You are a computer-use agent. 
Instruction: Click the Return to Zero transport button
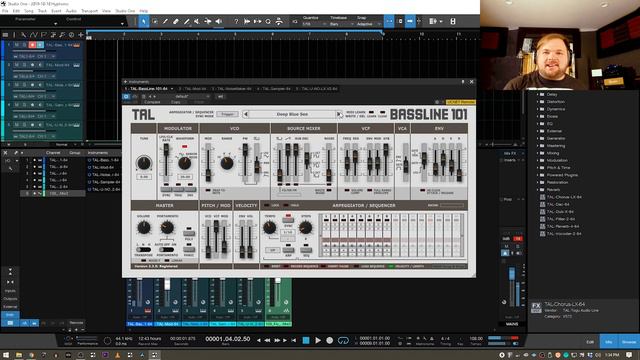tap(294, 340)
